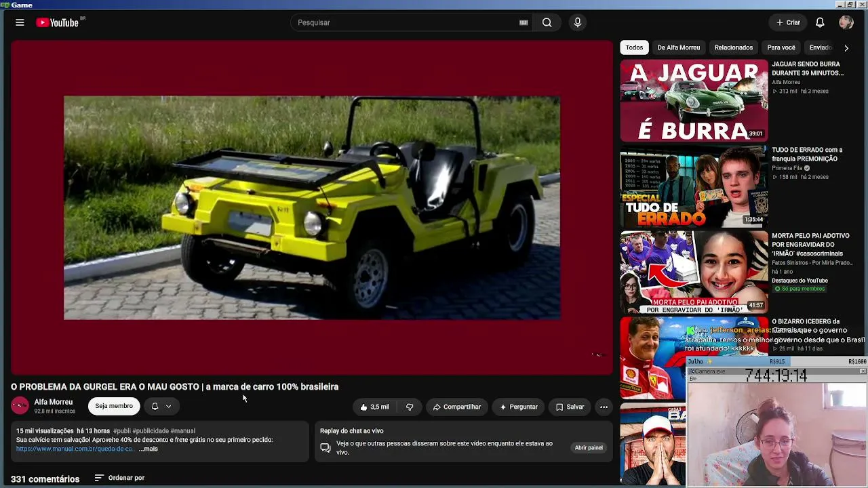Open 'JAGUAR SENDO BURRA DURANTE 39 MINUTOS' title
This screenshot has width=868, height=488.
point(808,68)
